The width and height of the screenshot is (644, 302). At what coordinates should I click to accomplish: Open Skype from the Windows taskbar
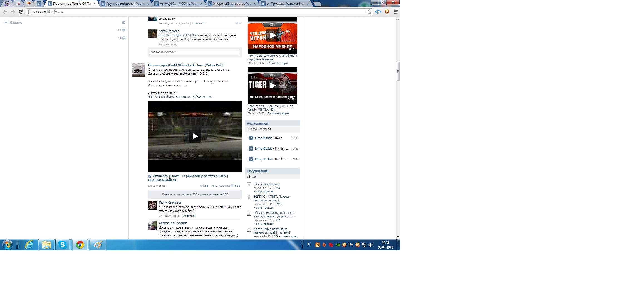(62, 245)
